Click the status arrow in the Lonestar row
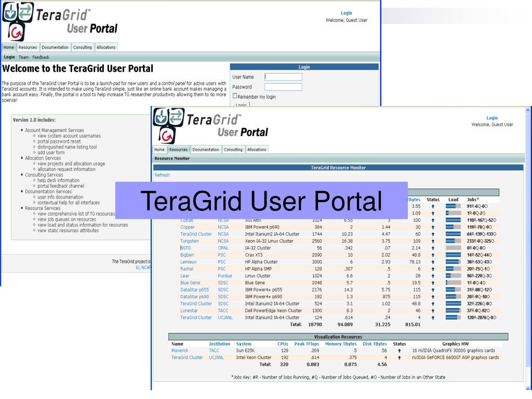 point(433,311)
